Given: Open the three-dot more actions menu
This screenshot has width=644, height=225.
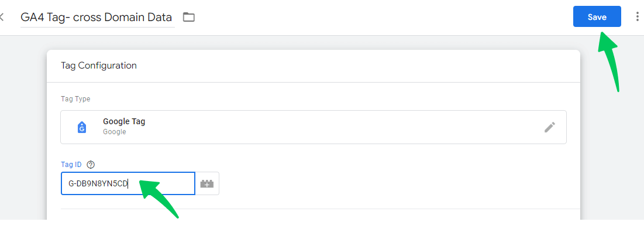Looking at the screenshot, I should [636, 17].
